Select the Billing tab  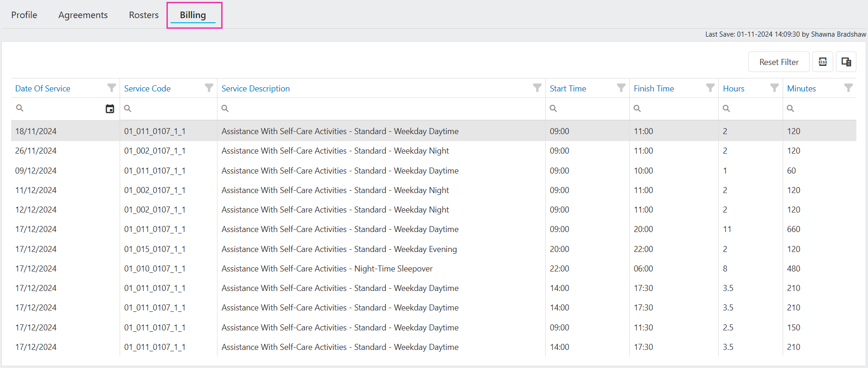click(193, 15)
